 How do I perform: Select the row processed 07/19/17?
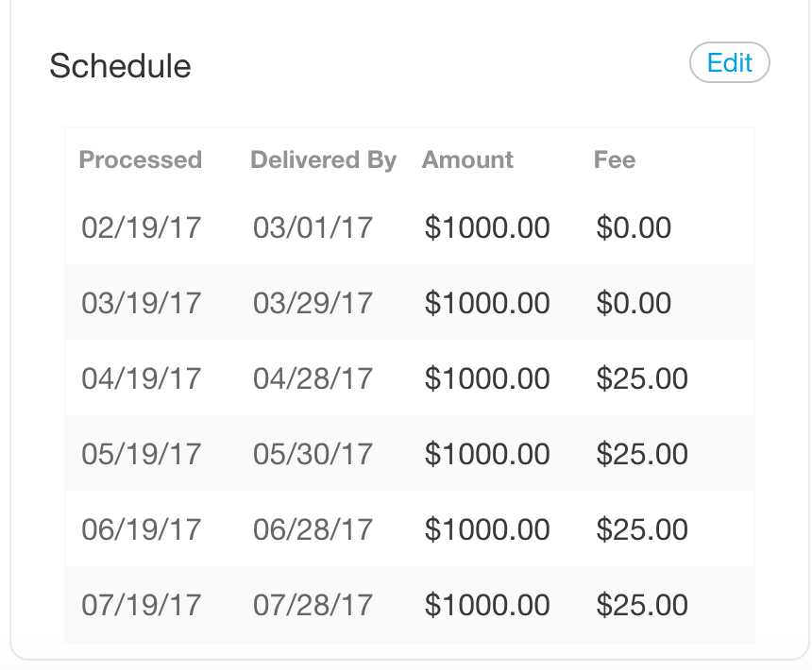[409, 604]
